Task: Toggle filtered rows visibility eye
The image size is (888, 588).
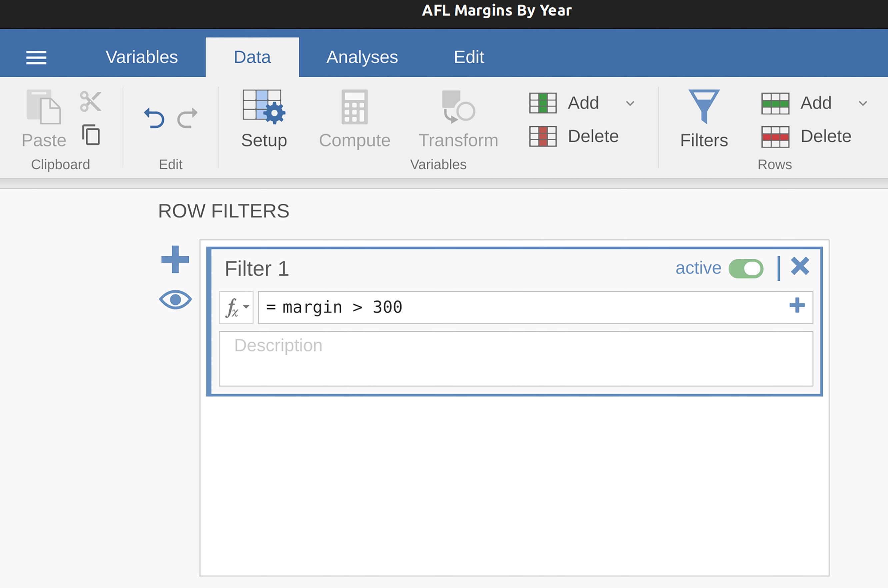Action: 175,300
